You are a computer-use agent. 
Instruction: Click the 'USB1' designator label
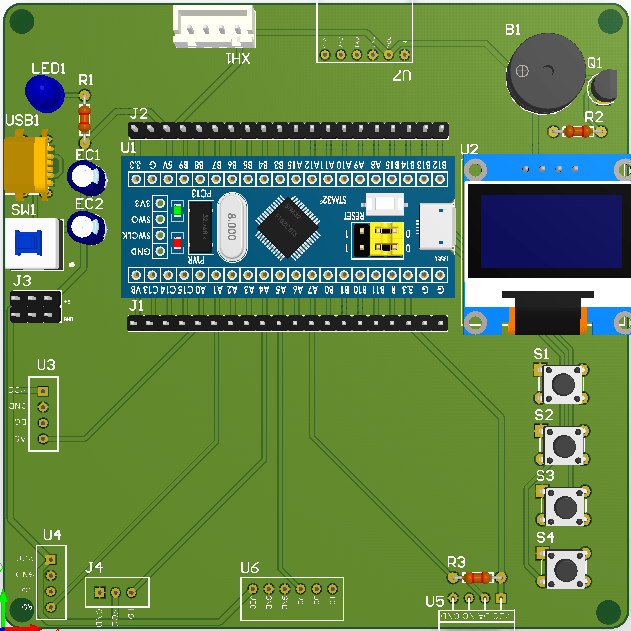[x=23, y=120]
